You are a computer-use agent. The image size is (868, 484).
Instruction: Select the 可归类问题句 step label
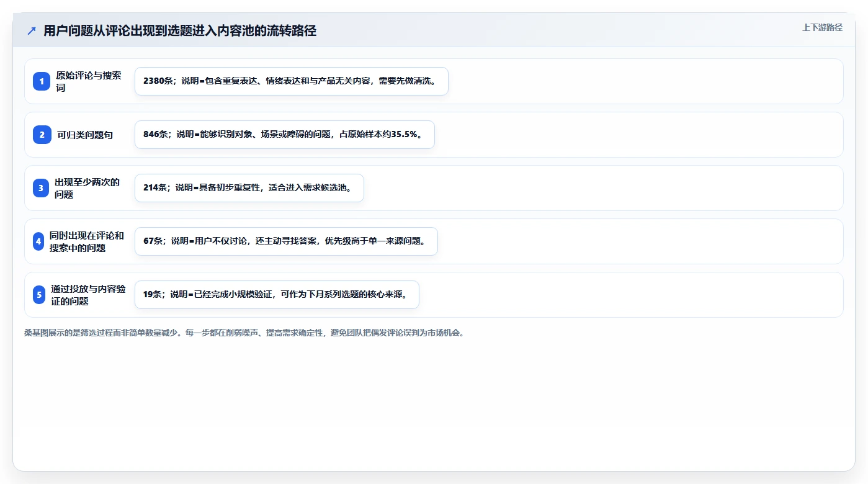(85, 135)
